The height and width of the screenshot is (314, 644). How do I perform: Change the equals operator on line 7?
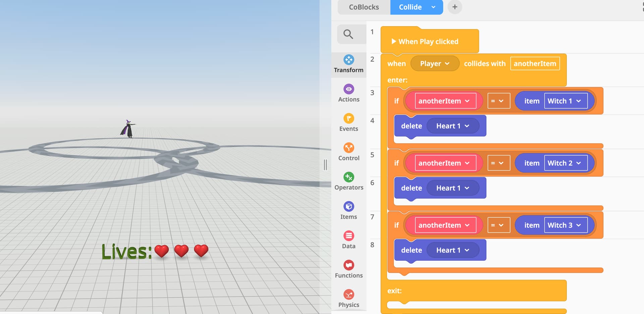pyautogui.click(x=498, y=225)
